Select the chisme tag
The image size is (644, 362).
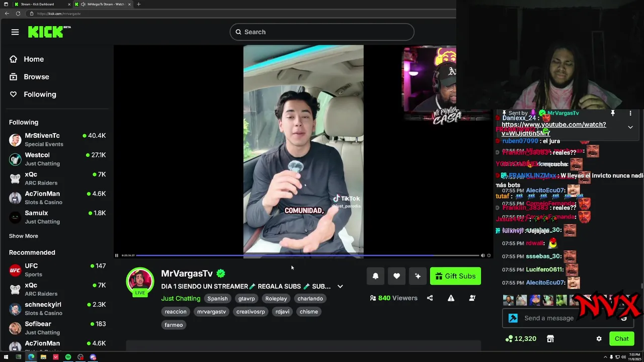coord(309,312)
